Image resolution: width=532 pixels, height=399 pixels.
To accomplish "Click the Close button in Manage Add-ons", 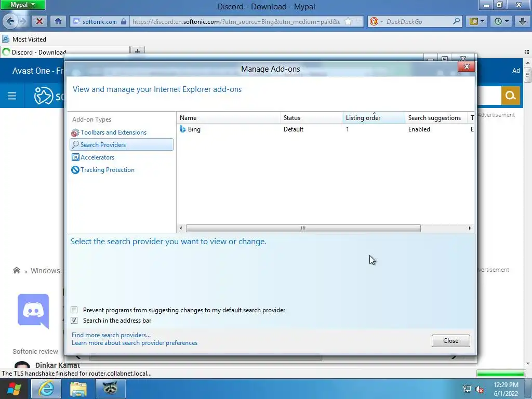I will pos(450,341).
